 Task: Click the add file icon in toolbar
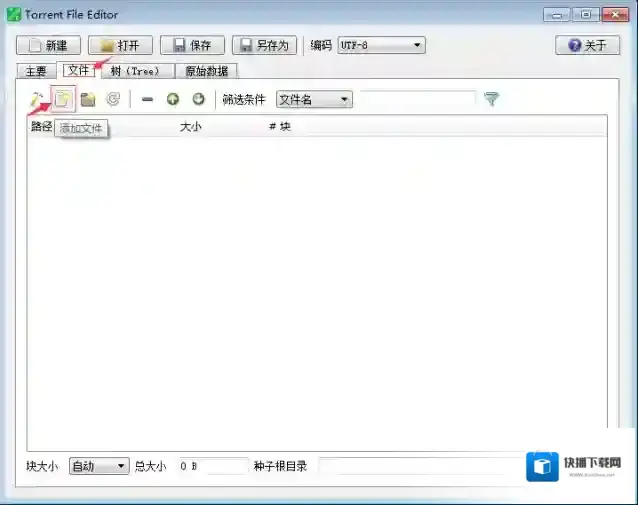tap(63, 99)
